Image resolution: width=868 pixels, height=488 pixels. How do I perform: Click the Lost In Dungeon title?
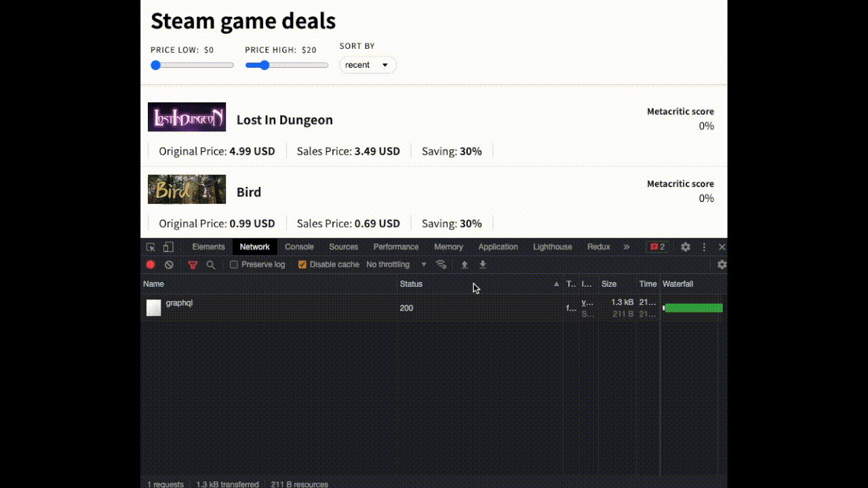(x=285, y=120)
